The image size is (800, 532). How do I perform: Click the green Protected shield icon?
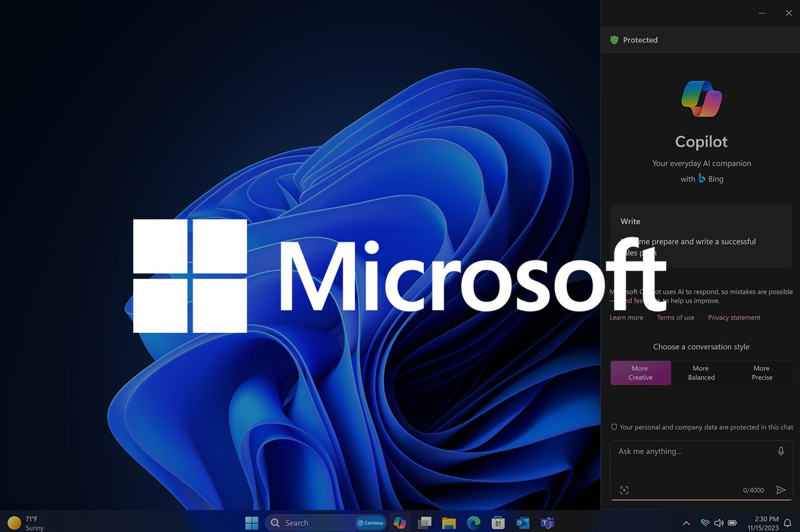[x=614, y=40]
